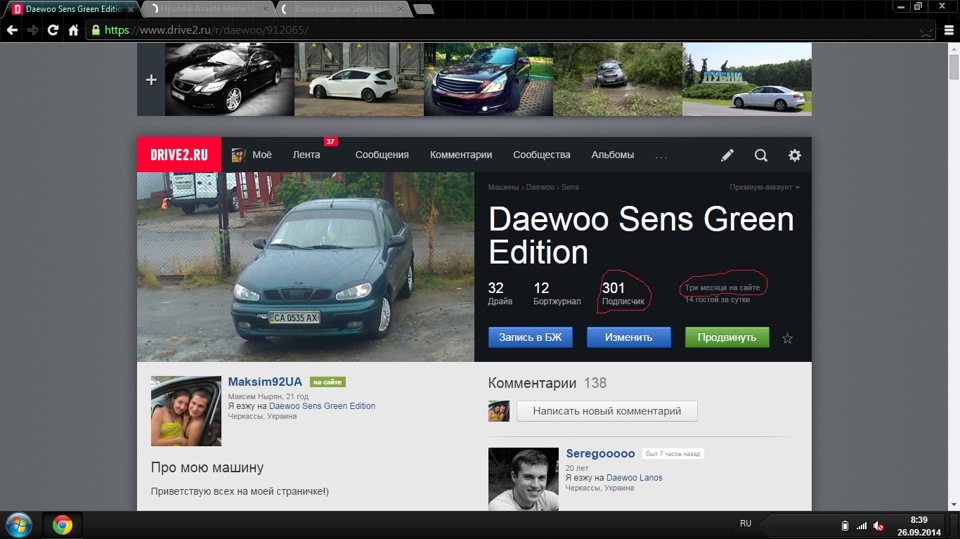Click green Продвинуть button
Viewport: 960px width, 539px height.
tap(727, 337)
